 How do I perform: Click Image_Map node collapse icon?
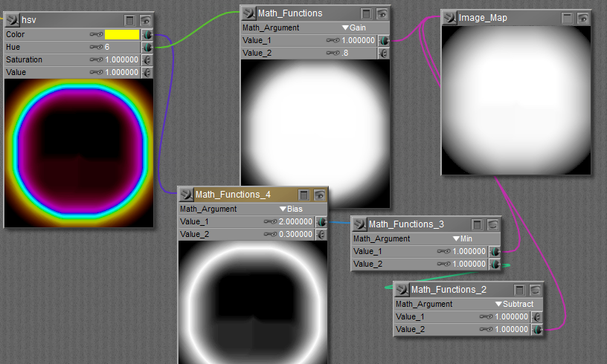[450, 18]
